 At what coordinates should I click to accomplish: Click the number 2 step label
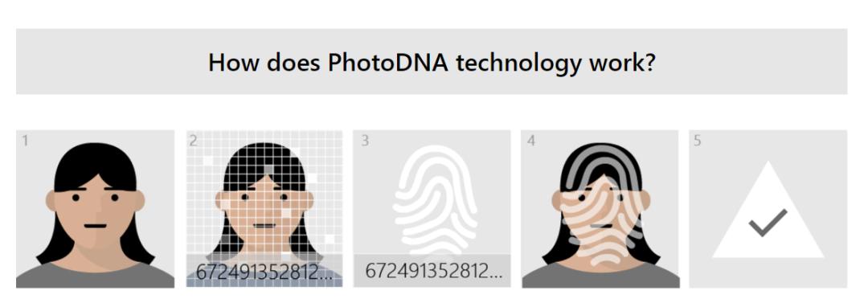tap(193, 141)
